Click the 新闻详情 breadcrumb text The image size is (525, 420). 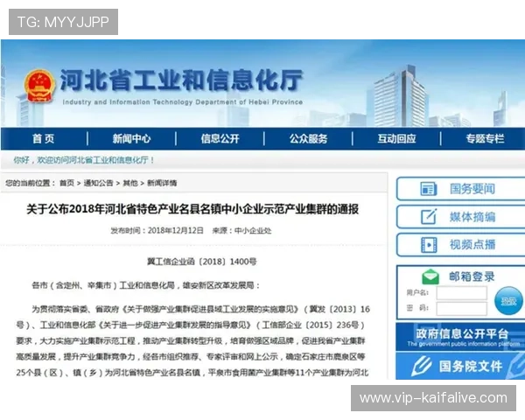[162, 183]
